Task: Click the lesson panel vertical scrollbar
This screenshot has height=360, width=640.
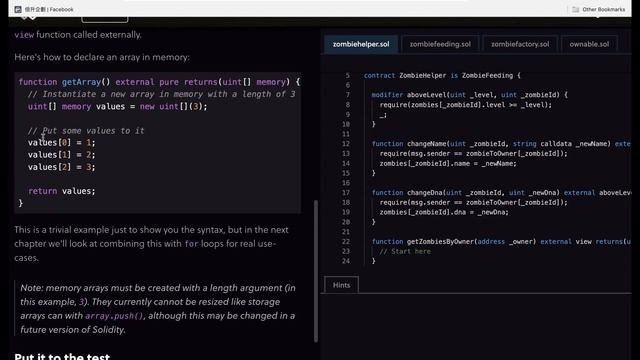Action: (316, 271)
